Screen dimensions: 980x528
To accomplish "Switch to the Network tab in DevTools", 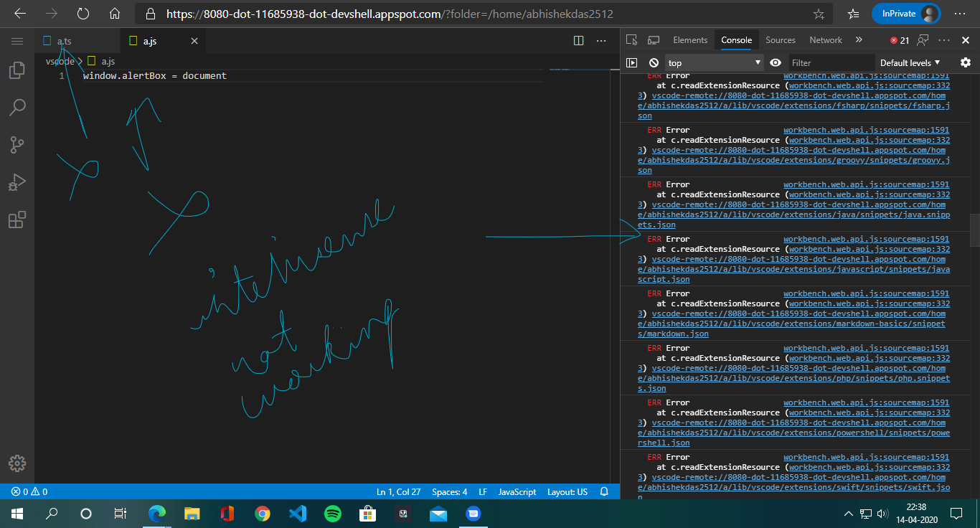I will (826, 40).
